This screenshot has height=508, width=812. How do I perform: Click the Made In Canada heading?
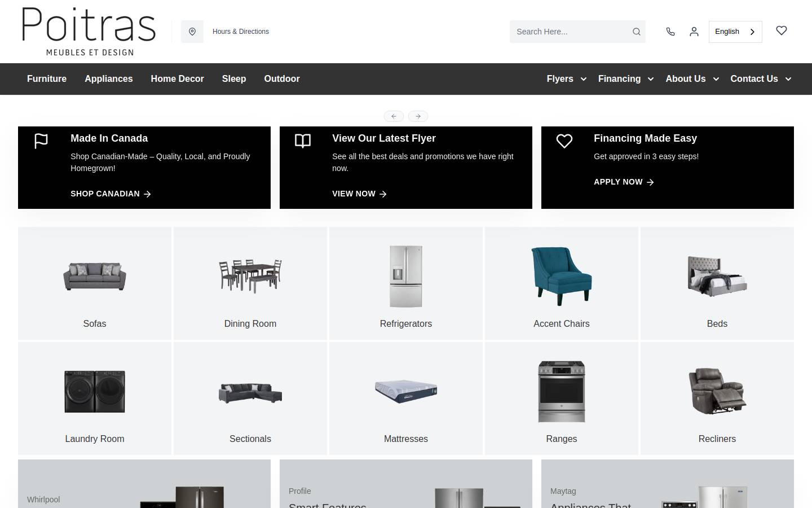point(109,138)
